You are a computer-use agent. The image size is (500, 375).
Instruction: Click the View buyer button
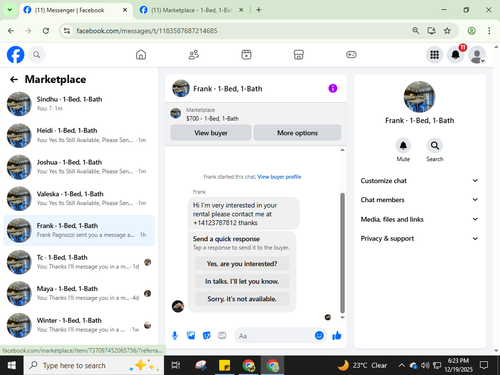pyautogui.click(x=211, y=133)
